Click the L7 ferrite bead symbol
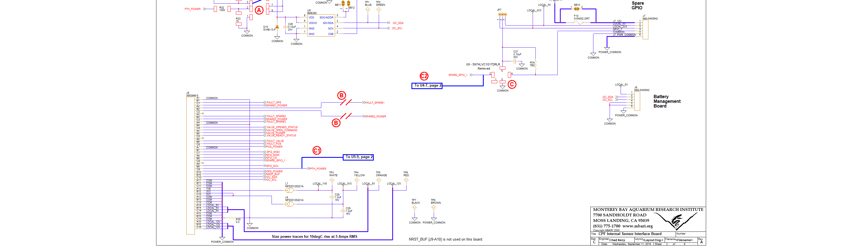Viewport: 868px width, 251px height. click(289, 190)
